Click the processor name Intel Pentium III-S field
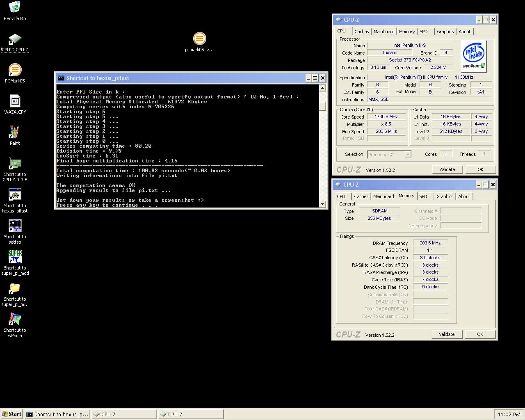 tap(410, 46)
